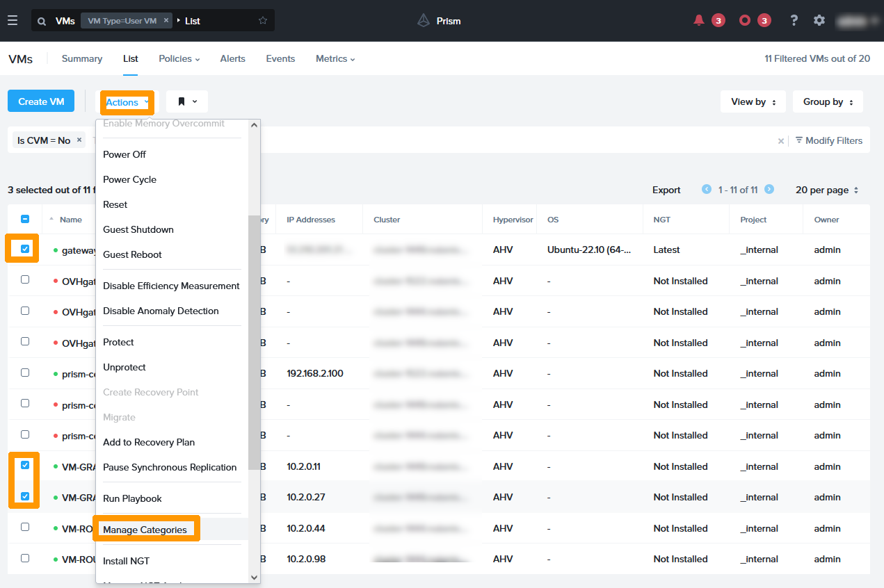Open the red bell alerts icon
Image resolution: width=884 pixels, height=588 pixels.
click(699, 21)
